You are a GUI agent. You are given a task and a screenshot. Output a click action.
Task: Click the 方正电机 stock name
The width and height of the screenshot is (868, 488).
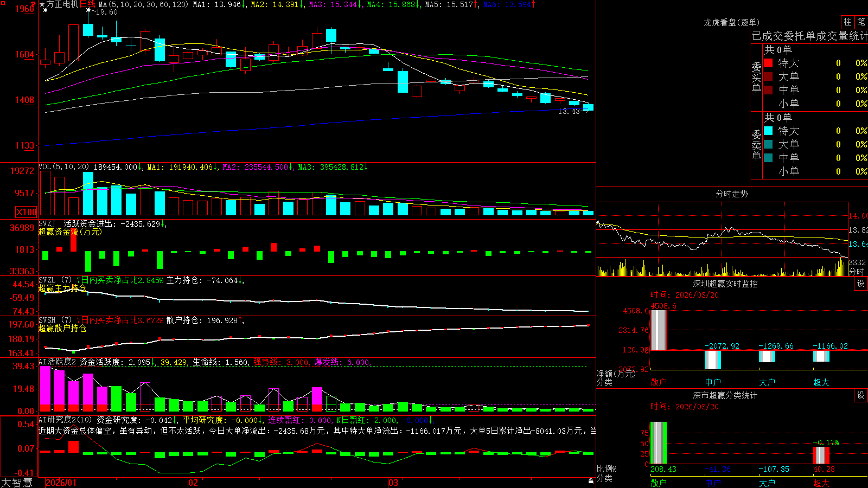(x=62, y=4)
